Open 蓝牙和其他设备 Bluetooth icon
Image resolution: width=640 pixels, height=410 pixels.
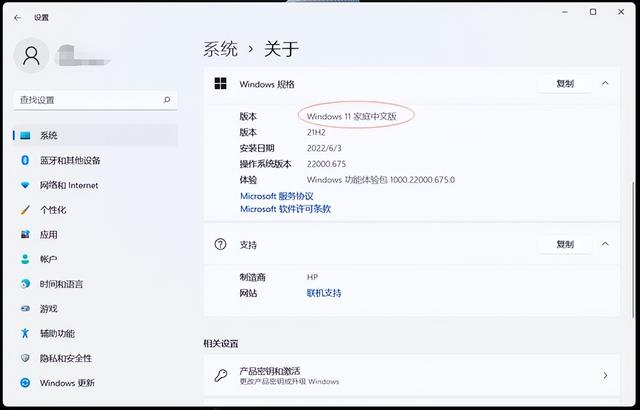(25, 160)
